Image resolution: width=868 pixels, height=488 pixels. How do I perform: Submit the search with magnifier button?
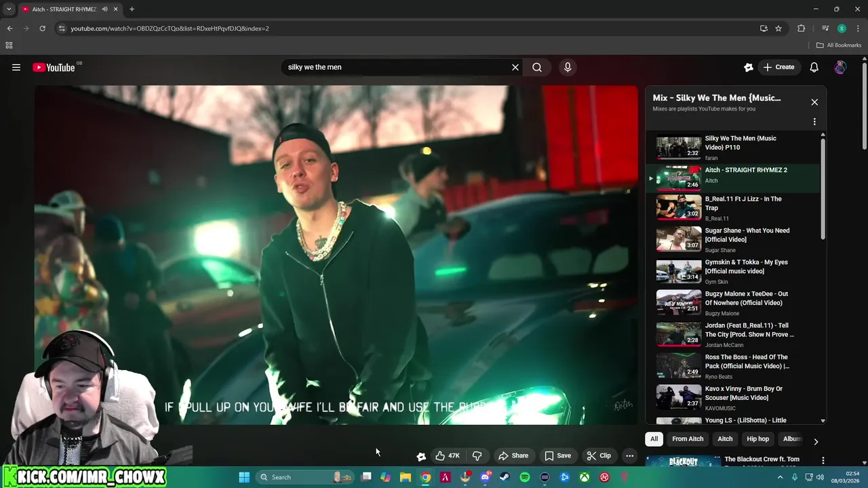coord(537,67)
